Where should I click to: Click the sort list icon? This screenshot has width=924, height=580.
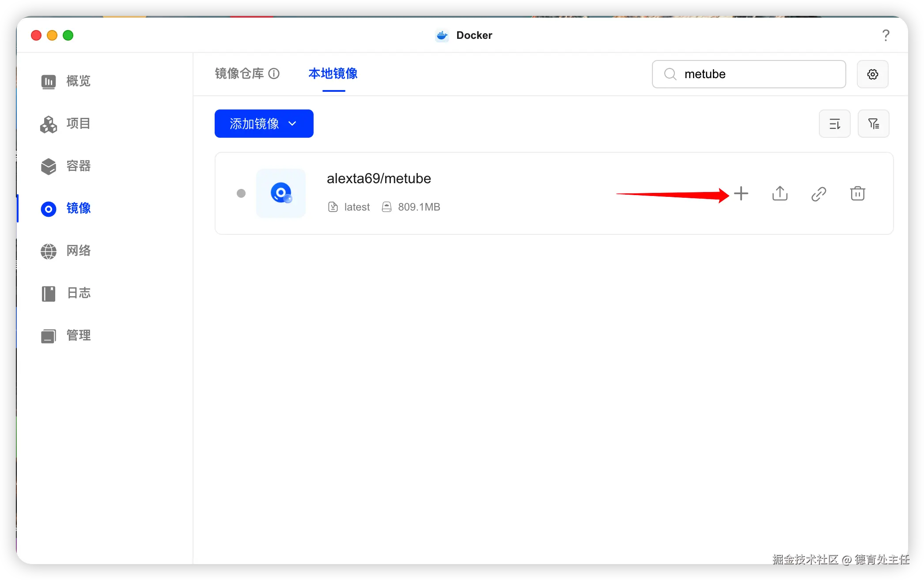coord(834,124)
